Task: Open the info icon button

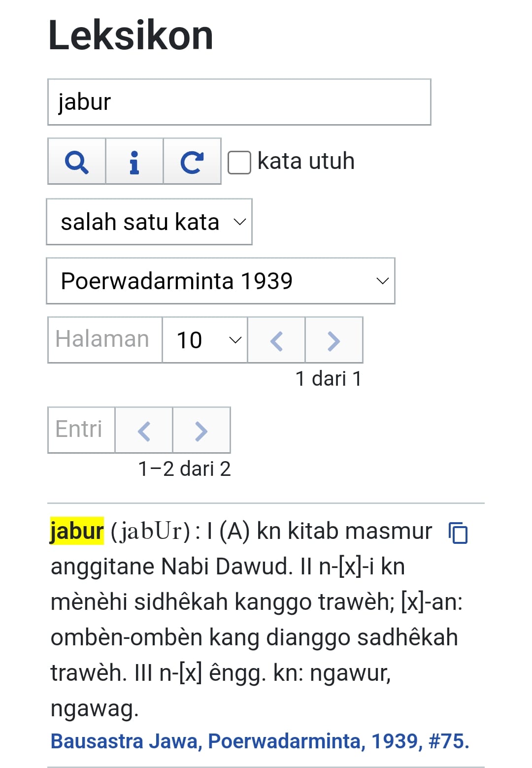Action: [134, 162]
